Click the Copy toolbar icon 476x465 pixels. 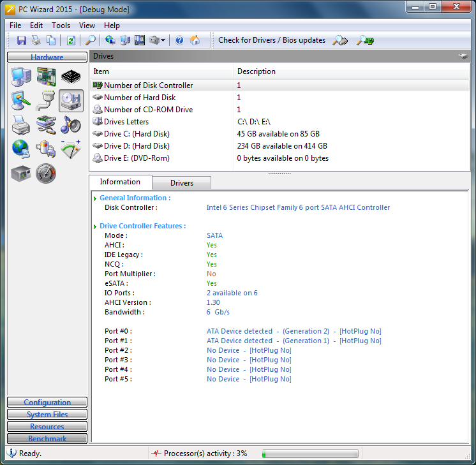click(x=51, y=40)
